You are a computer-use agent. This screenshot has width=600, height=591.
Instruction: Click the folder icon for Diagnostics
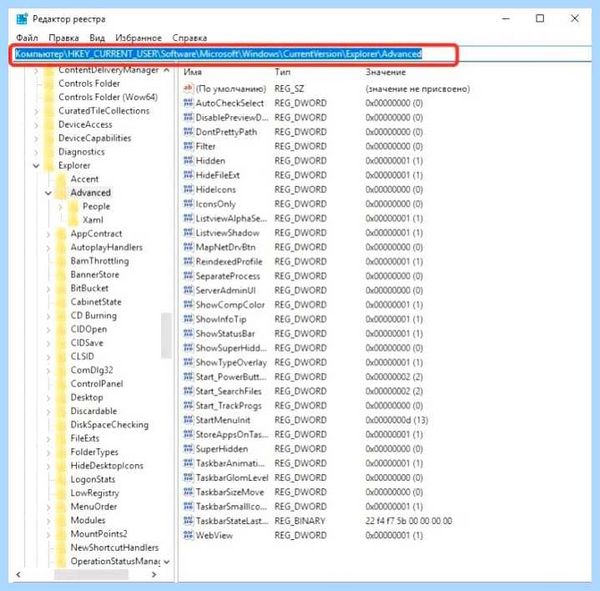49,152
